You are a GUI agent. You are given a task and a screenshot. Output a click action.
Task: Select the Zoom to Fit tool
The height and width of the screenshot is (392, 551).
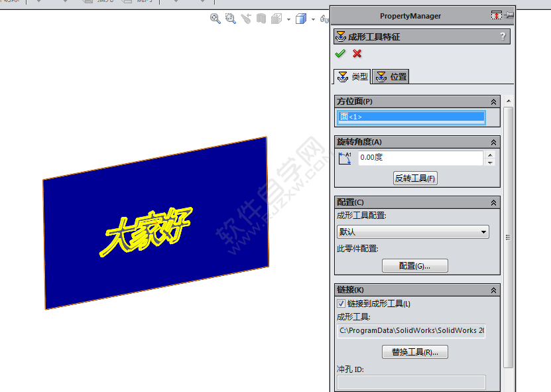[215, 19]
